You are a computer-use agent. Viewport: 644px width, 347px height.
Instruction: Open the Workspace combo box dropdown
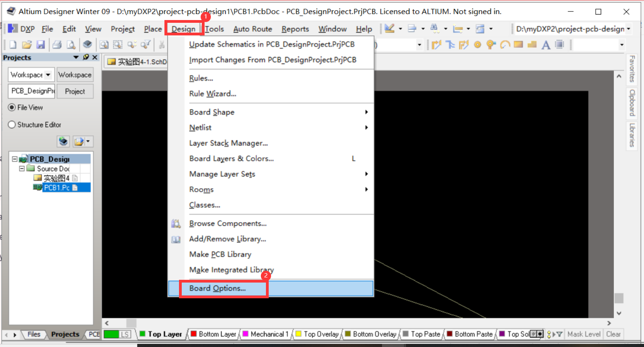48,74
